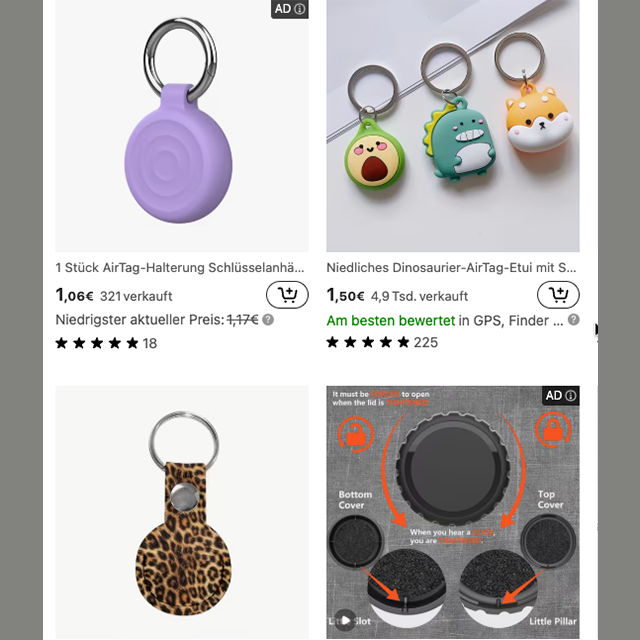Open the cute animal keychains image
The image size is (640, 640).
click(x=453, y=126)
